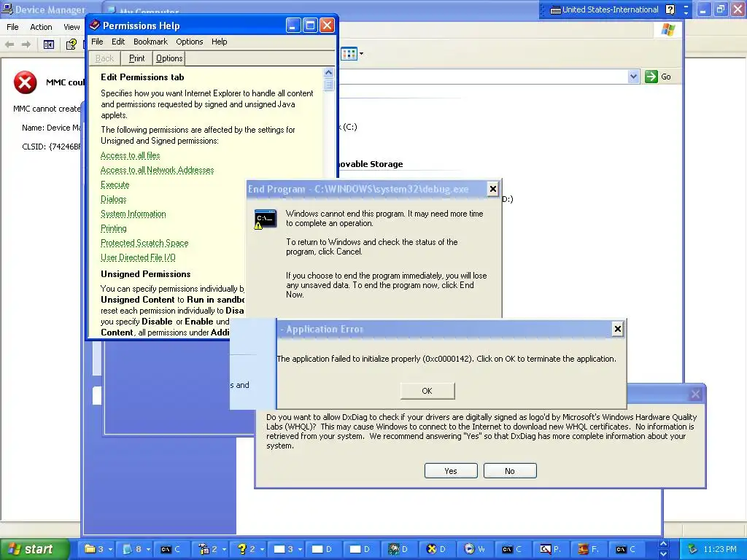Click Print button in Permissions Help toolbar

click(136, 58)
